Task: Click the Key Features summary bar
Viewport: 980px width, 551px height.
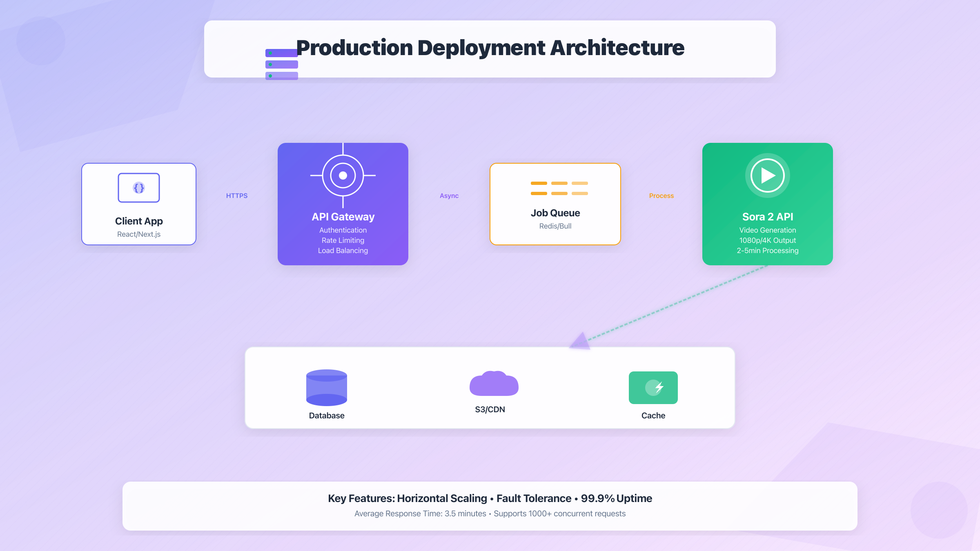Action: click(490, 505)
